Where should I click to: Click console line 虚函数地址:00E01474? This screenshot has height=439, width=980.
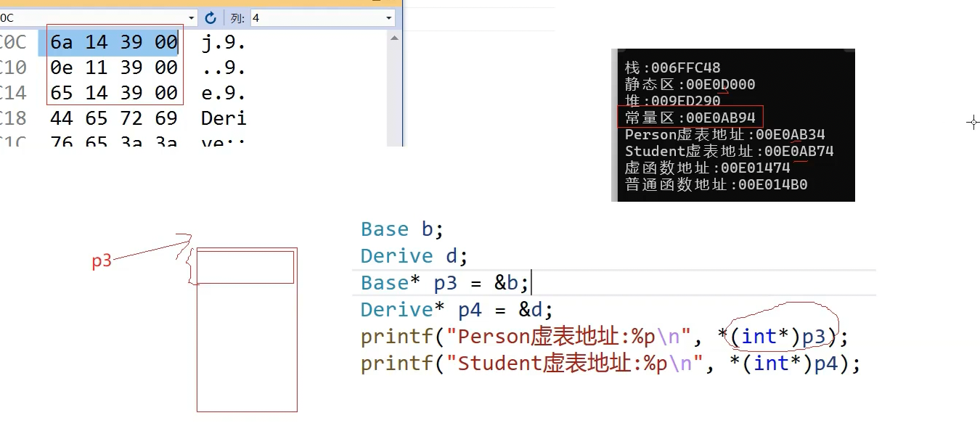707,168
